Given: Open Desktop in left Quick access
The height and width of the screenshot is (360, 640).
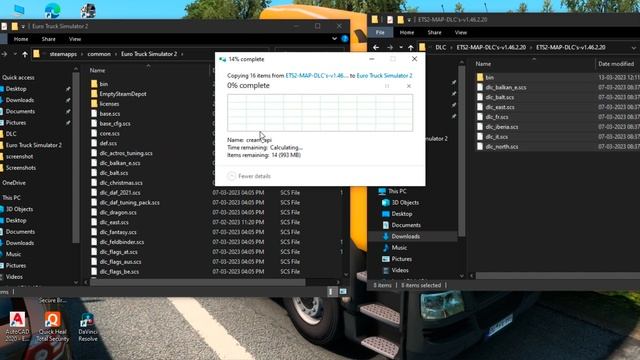Looking at the screenshot, I should coord(16,89).
